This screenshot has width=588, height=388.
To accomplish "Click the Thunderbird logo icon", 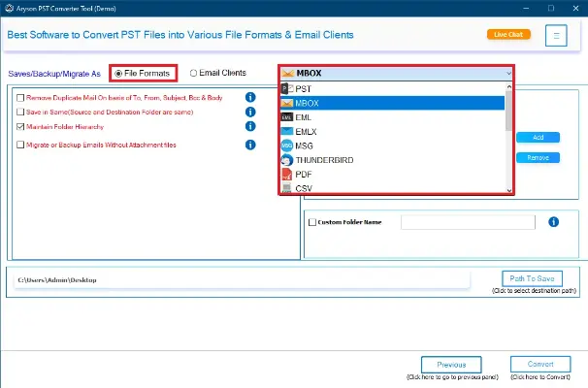I will point(287,160).
